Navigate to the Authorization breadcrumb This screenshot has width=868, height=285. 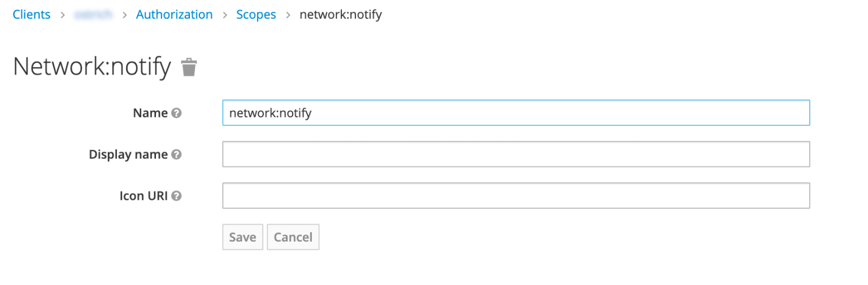pyautogui.click(x=174, y=15)
